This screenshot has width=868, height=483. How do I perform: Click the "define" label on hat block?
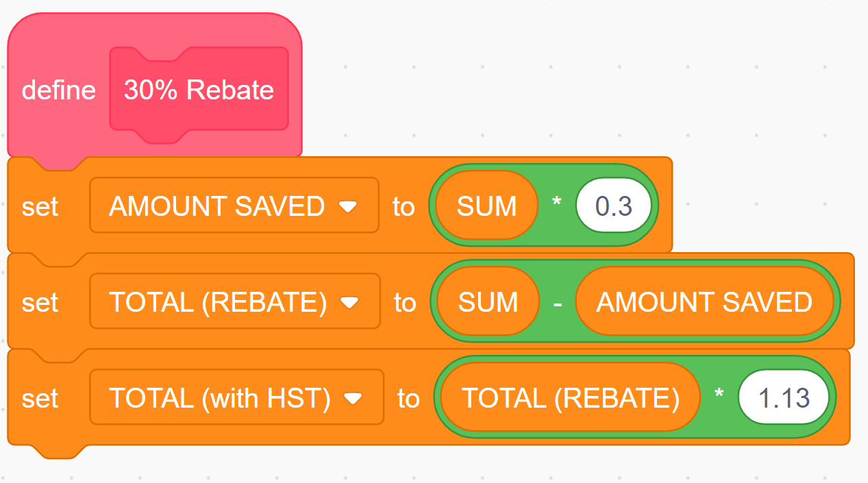[x=58, y=90]
